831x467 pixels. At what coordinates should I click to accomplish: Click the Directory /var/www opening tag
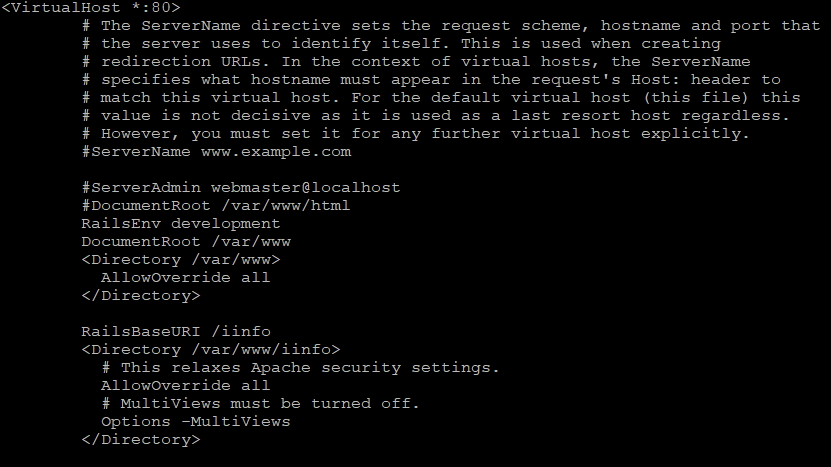pyautogui.click(x=181, y=260)
